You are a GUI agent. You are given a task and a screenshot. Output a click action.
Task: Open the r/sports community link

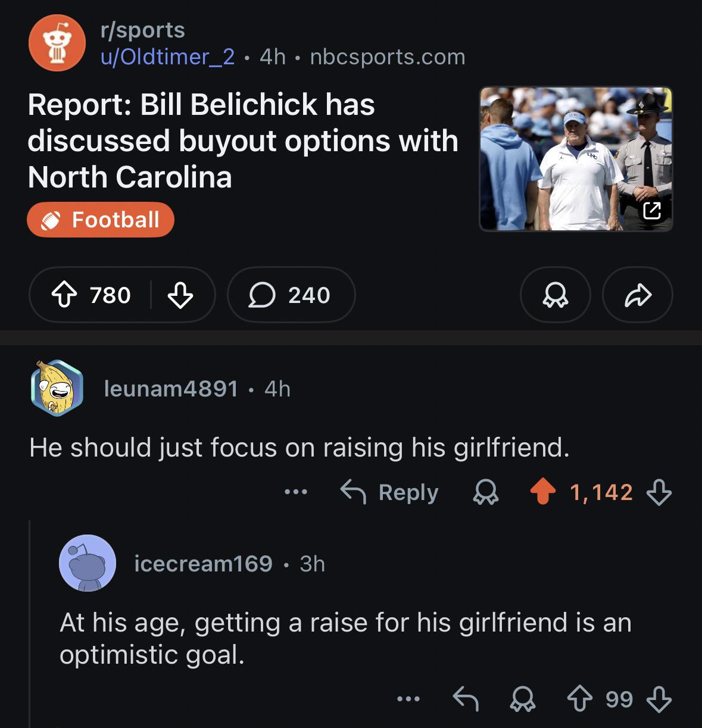coord(143,30)
